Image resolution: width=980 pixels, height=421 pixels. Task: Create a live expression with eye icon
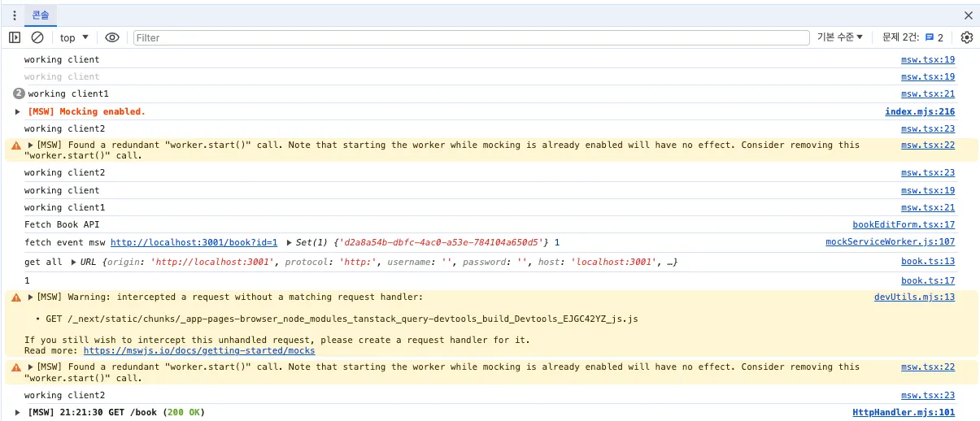pyautogui.click(x=112, y=37)
